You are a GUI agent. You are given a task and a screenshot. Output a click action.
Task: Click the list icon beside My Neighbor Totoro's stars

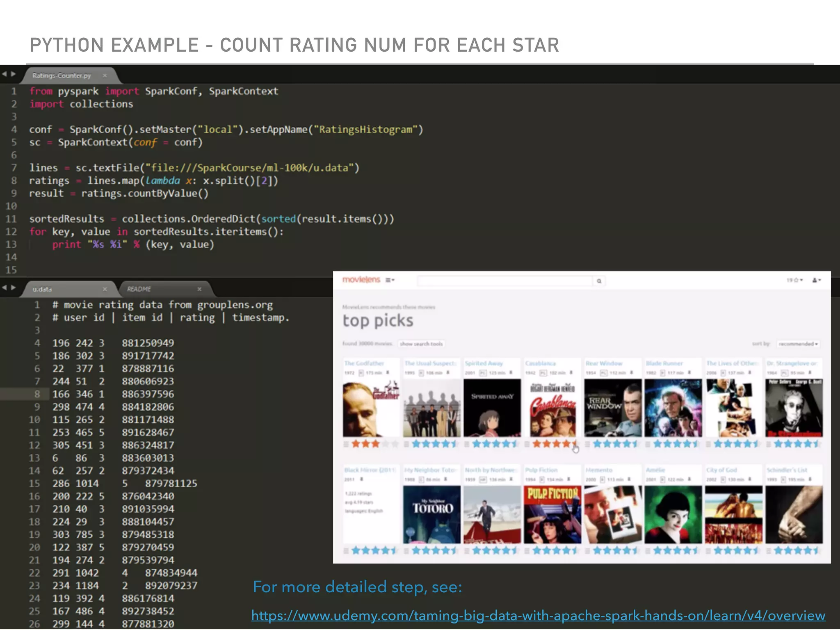tap(406, 551)
